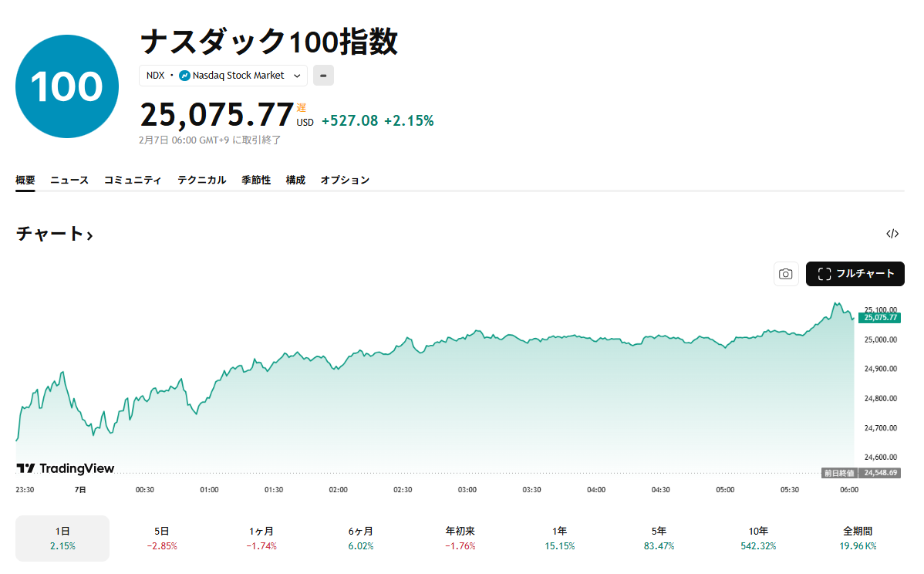Select the 1日 time range
The image size is (924, 574).
click(62, 538)
